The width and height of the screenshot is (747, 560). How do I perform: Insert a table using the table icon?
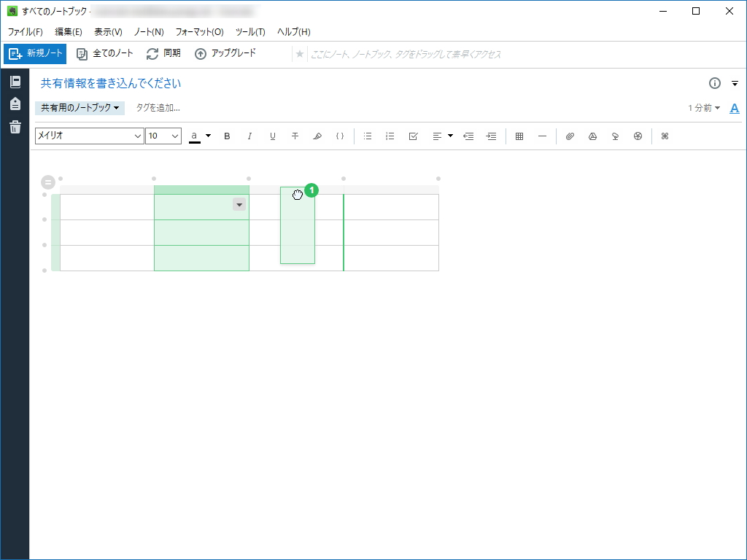coord(519,136)
